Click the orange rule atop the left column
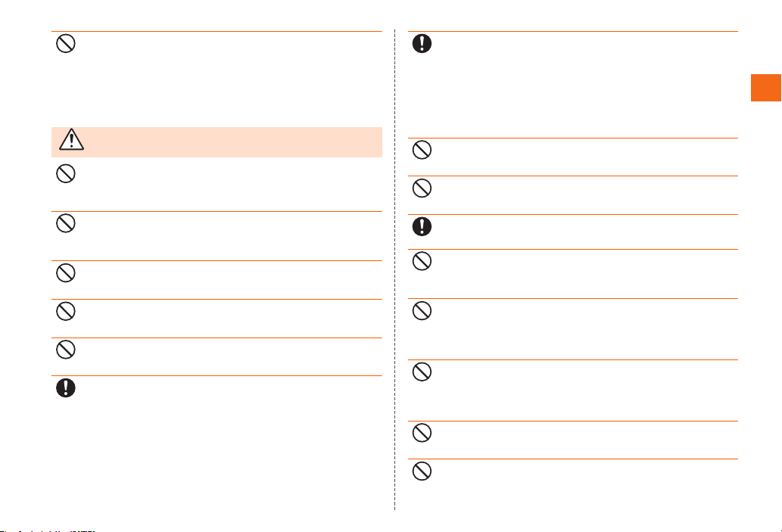 (x=217, y=32)
